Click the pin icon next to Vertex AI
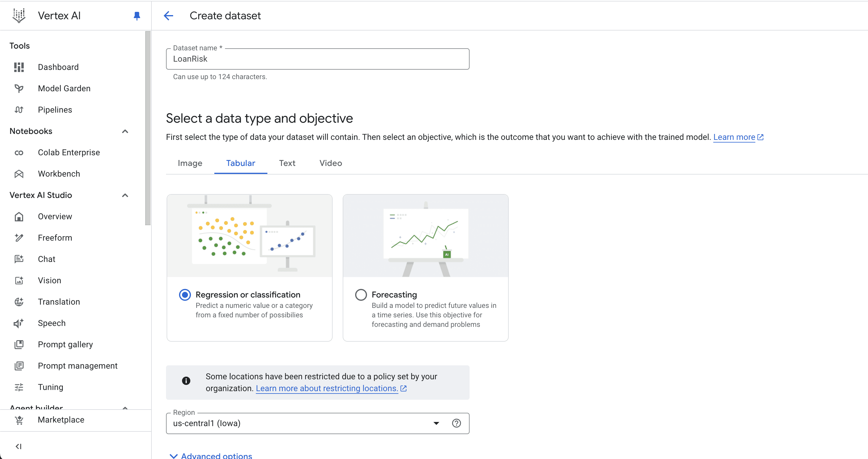The image size is (868, 459). [137, 16]
